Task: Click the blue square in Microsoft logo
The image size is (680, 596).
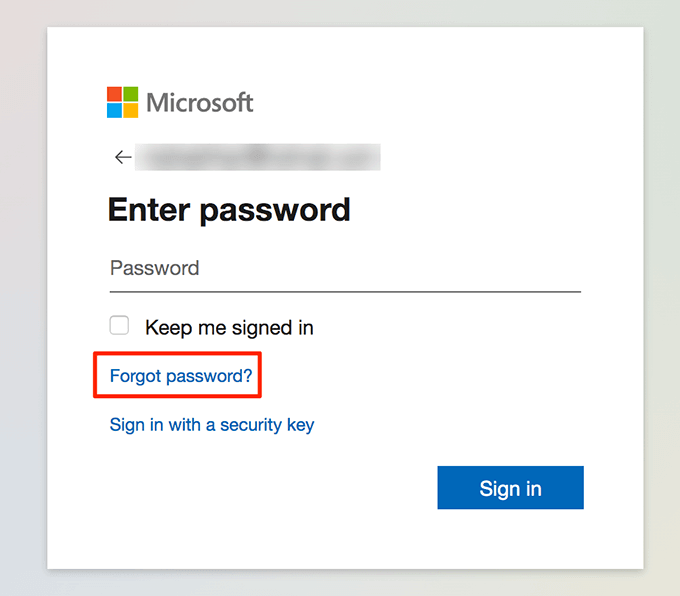Action: [115, 110]
